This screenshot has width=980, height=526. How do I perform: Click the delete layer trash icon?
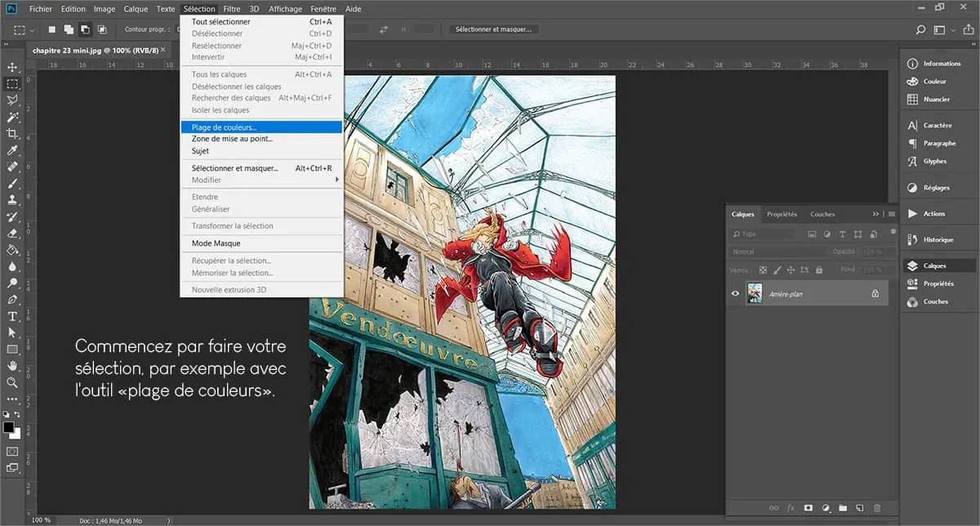coord(877,507)
